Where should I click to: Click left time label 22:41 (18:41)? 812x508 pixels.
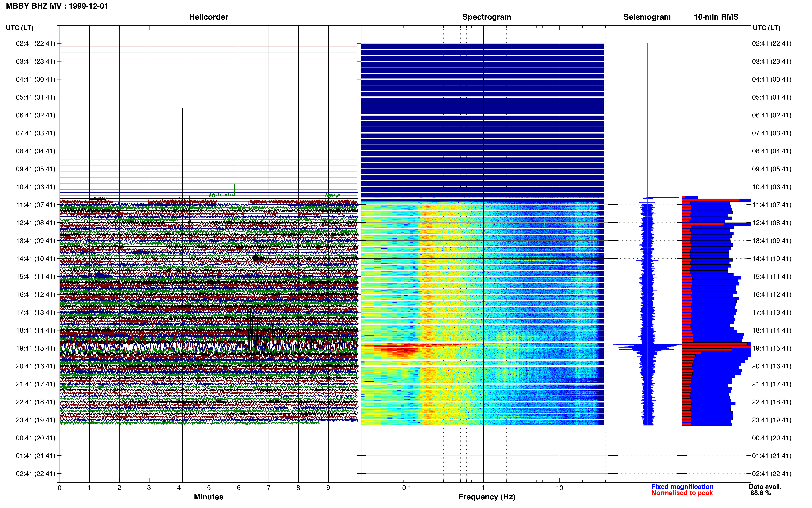(35, 402)
